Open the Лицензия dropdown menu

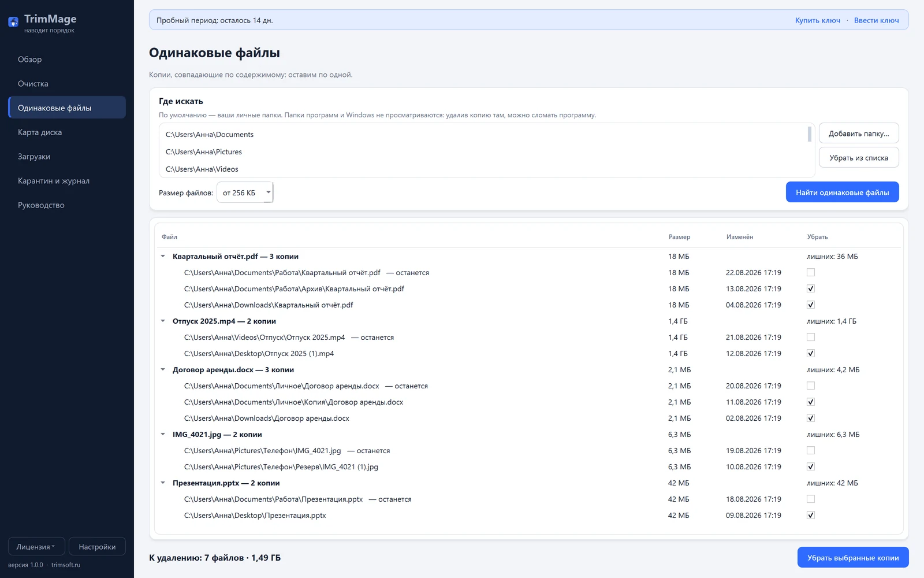pyautogui.click(x=36, y=547)
